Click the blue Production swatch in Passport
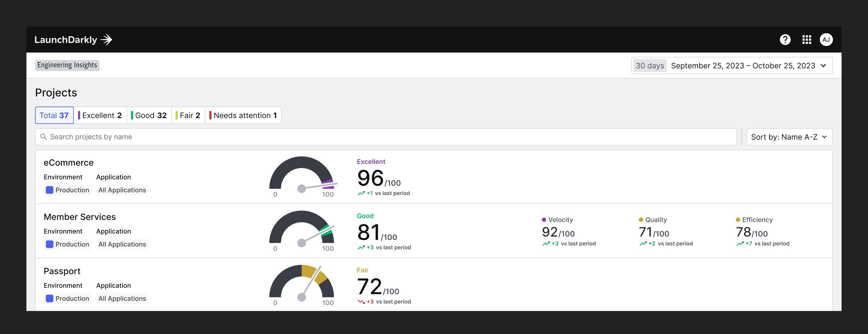This screenshot has height=334, width=868. click(49, 298)
